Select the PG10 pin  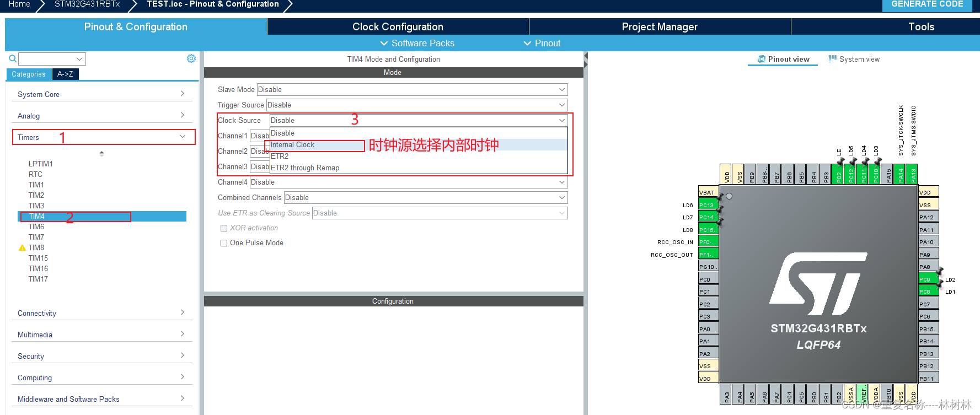click(x=708, y=267)
